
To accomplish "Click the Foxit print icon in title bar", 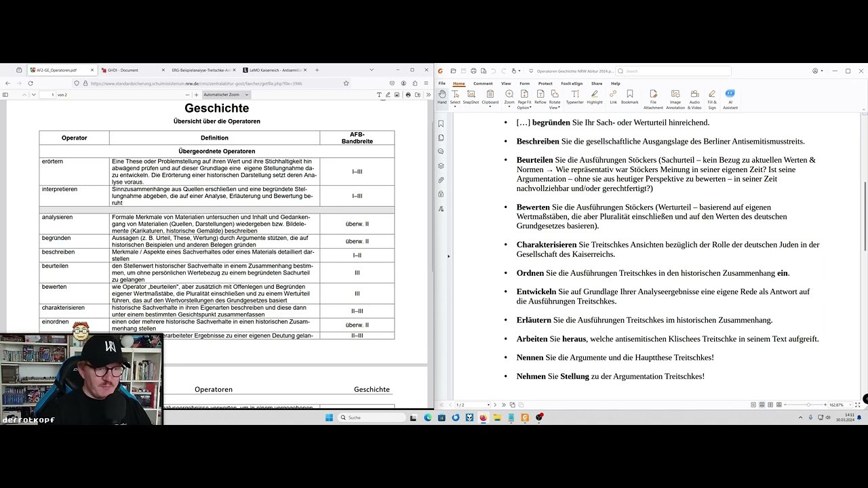I will [x=473, y=70].
